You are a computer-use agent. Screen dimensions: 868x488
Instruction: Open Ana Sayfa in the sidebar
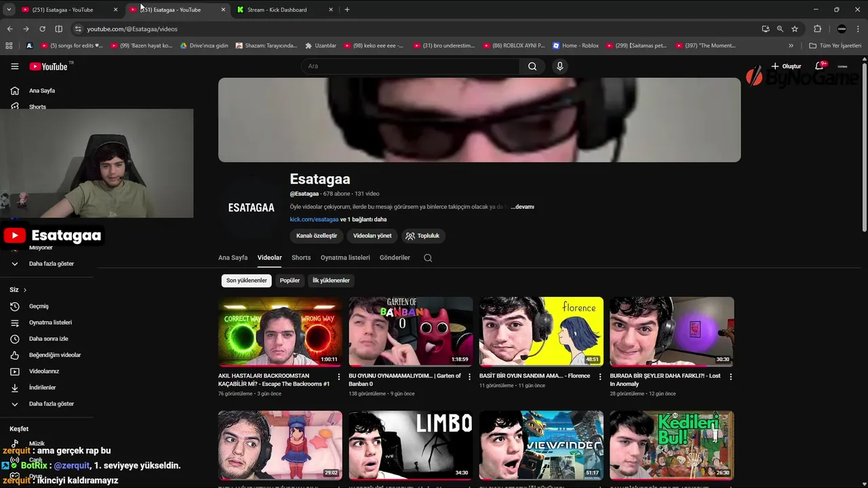[x=42, y=91]
